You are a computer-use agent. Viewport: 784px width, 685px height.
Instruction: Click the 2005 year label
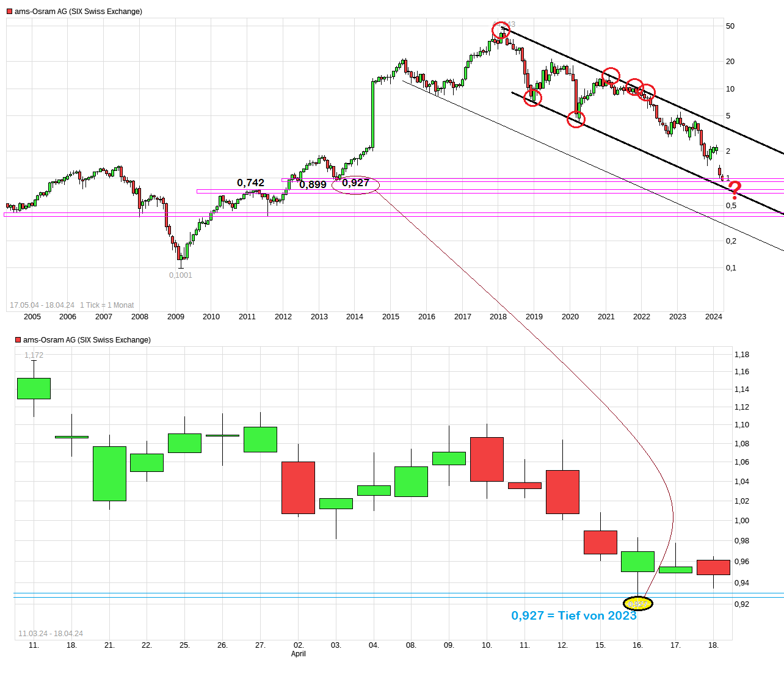click(32, 317)
